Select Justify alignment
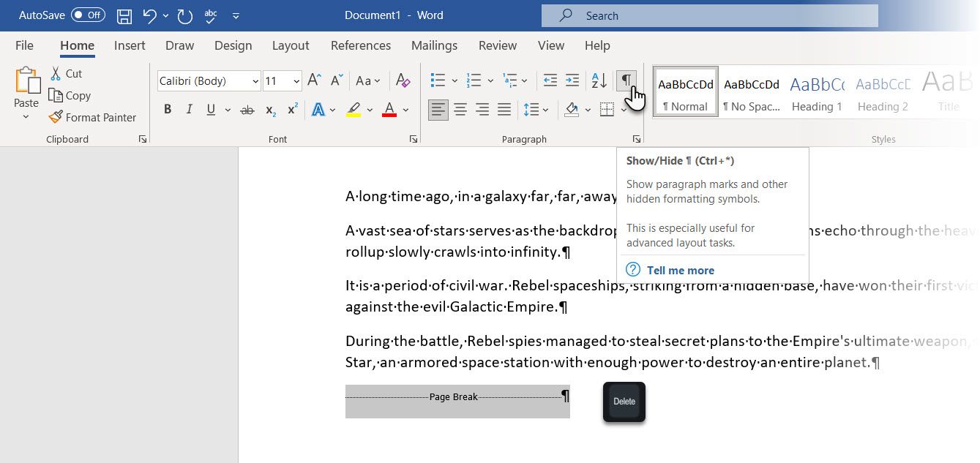 point(504,110)
